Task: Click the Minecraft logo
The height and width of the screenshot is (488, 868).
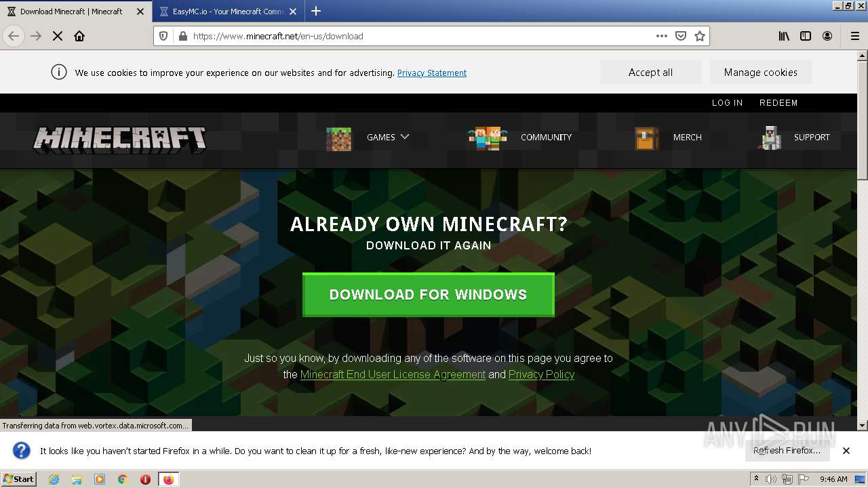Action: coord(120,140)
